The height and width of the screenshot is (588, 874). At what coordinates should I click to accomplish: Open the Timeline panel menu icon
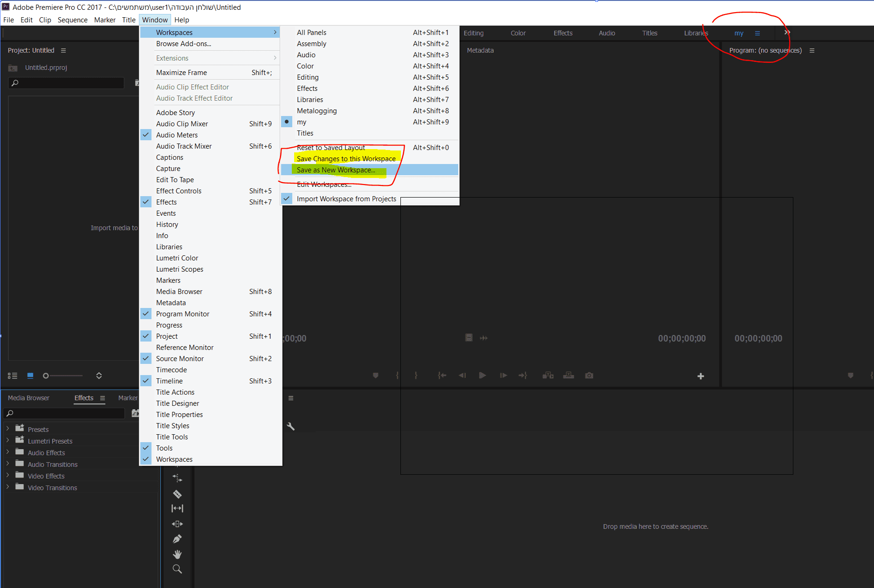[x=291, y=398]
